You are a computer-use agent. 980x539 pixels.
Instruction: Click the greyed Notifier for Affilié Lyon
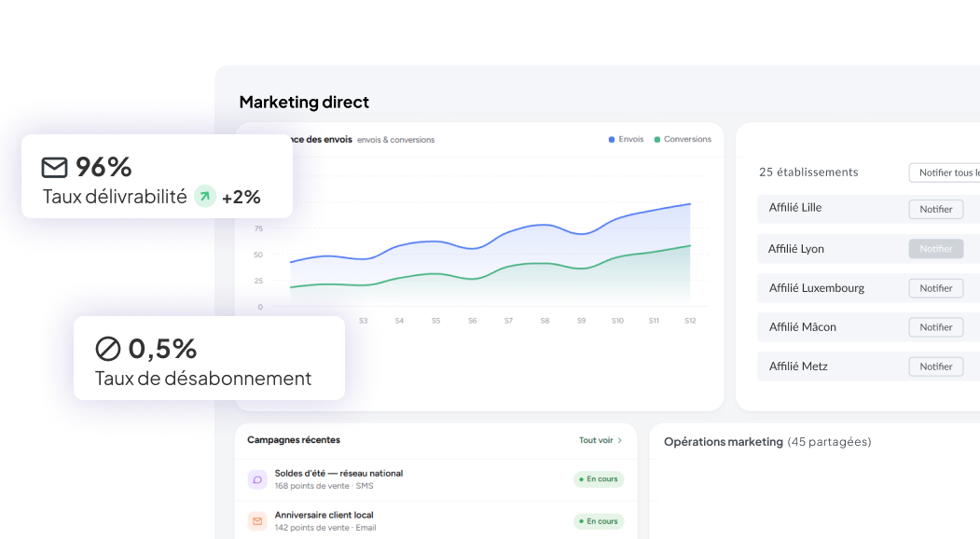tap(935, 249)
